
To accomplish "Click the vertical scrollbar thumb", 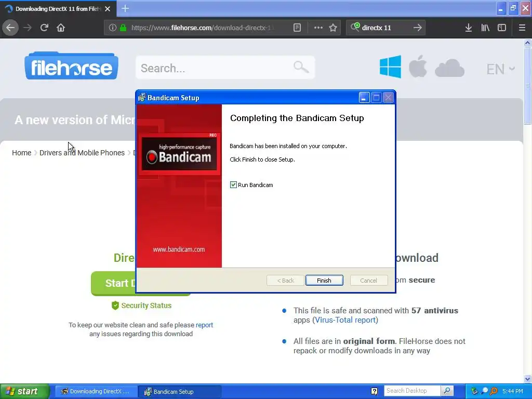I will [527, 86].
